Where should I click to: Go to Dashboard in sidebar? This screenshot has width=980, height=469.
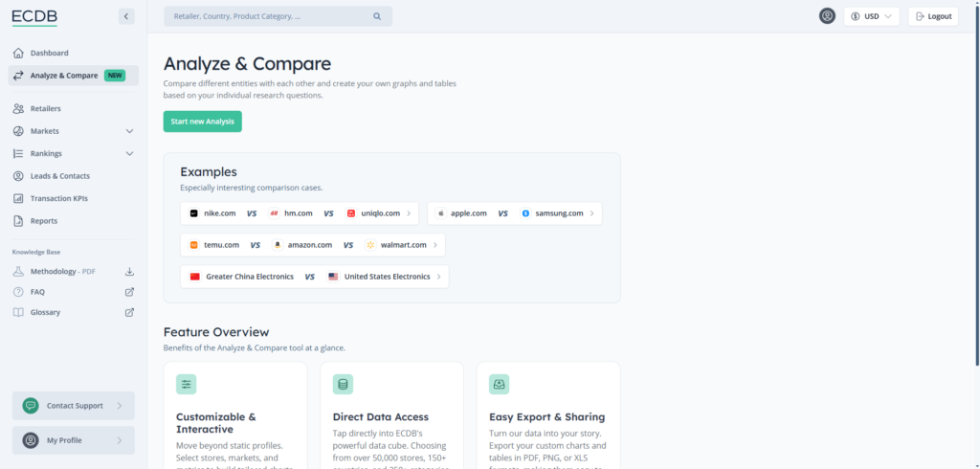[49, 53]
